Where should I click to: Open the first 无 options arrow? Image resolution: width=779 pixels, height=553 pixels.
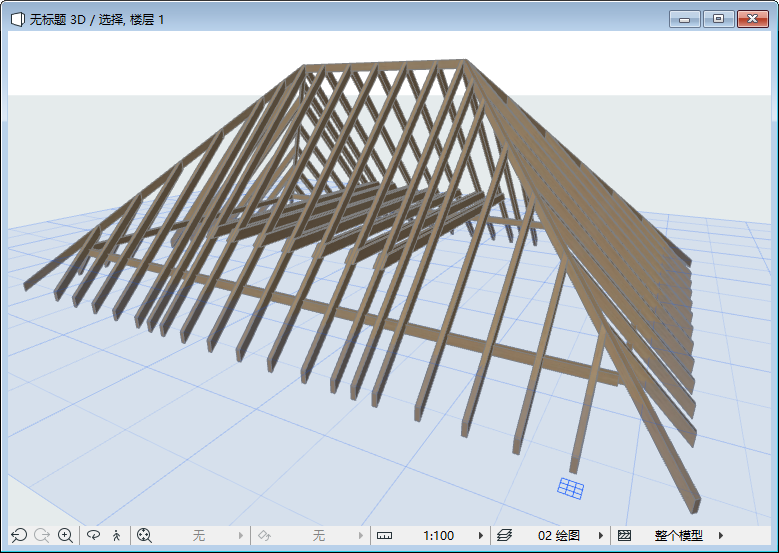tap(240, 536)
